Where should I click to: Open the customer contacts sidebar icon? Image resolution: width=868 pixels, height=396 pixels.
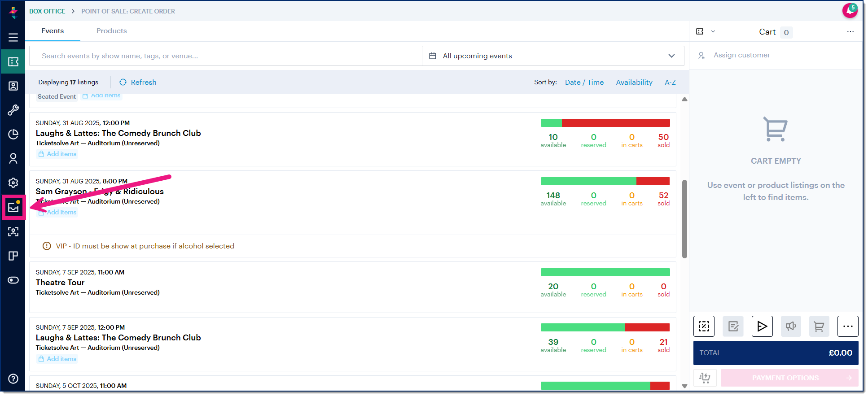tap(13, 86)
